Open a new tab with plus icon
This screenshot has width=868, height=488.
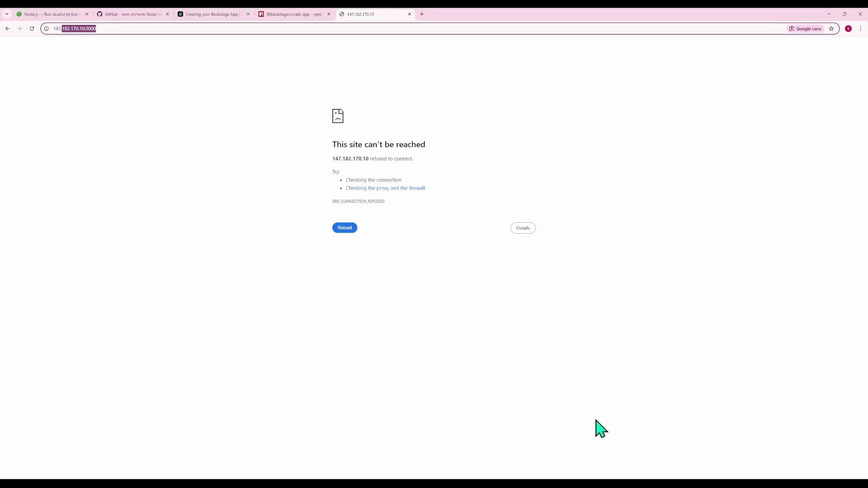422,14
